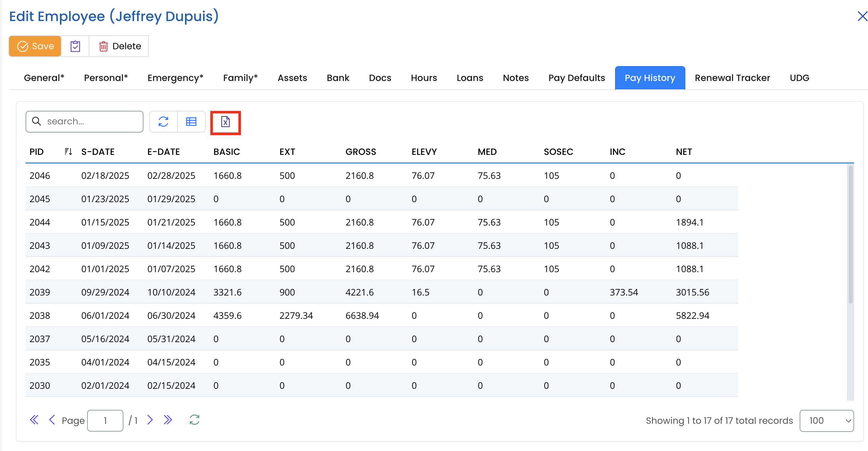The height and width of the screenshot is (451, 868).
Task: Click the Excel export icon
Action: pyautogui.click(x=225, y=122)
